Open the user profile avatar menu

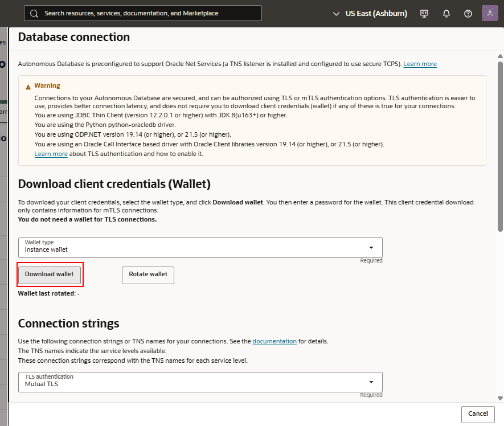tap(490, 13)
